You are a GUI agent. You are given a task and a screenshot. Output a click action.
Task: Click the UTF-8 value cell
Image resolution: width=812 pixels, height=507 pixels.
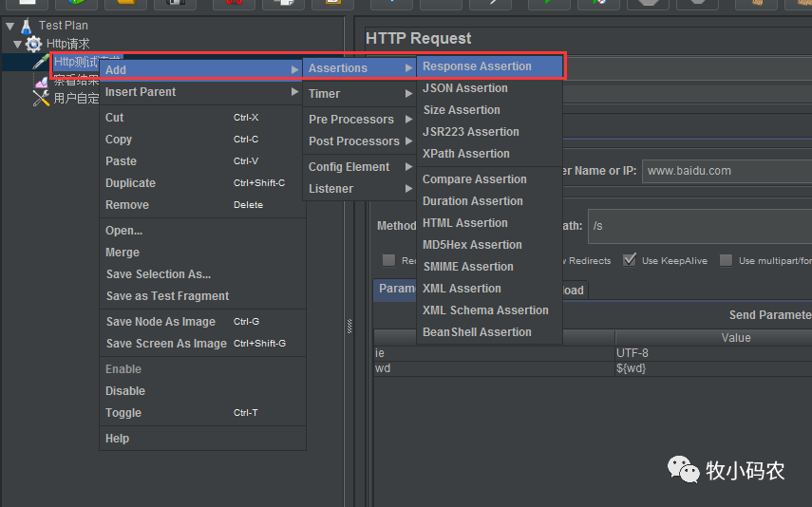click(x=713, y=353)
